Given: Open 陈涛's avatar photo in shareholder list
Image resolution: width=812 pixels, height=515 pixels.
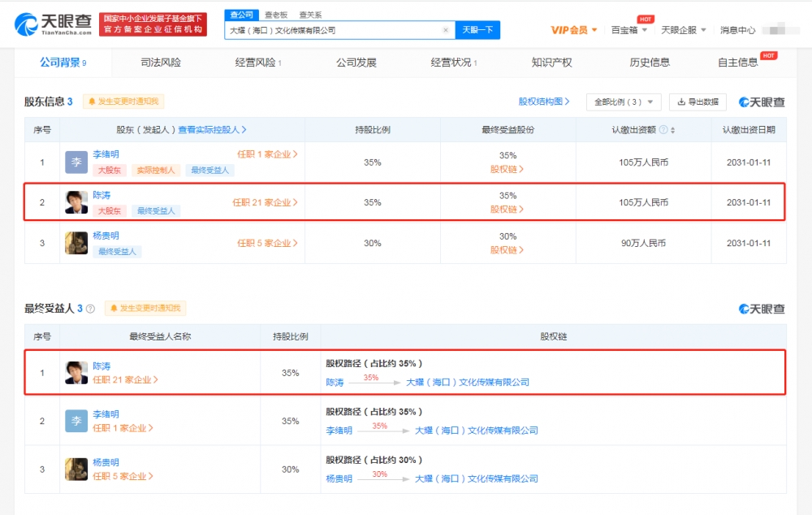Looking at the screenshot, I should (x=76, y=202).
